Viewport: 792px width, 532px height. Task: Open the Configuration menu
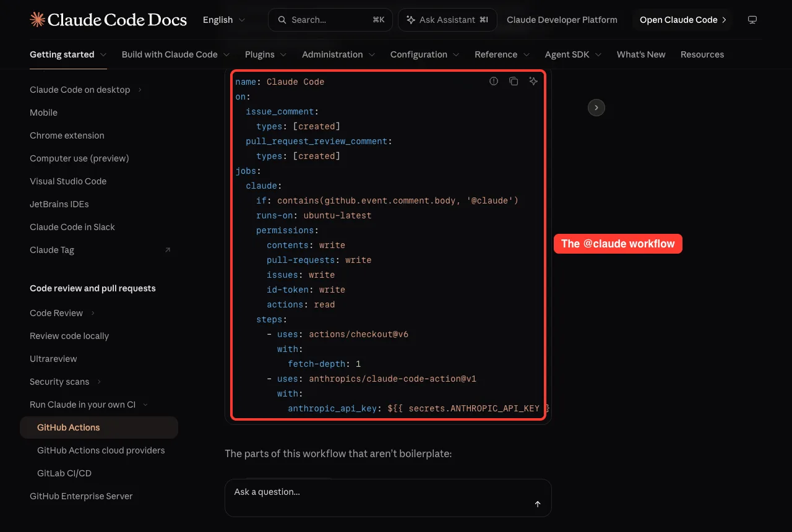pos(425,54)
